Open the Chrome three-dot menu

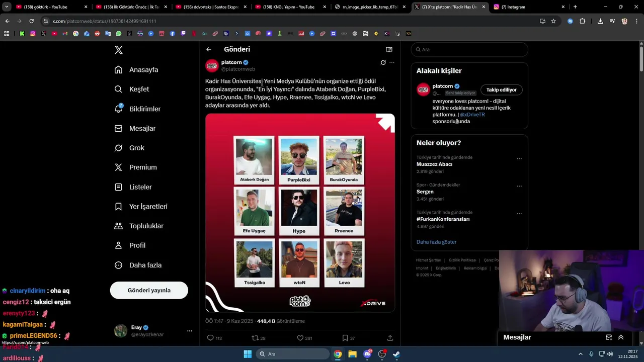point(636,21)
